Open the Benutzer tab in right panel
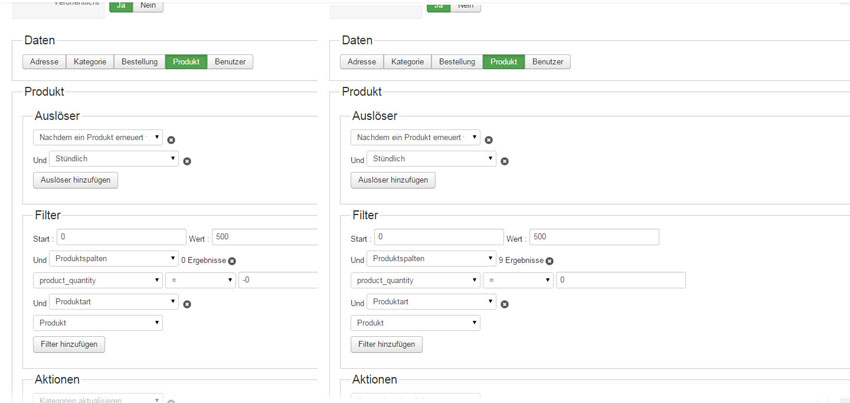The image size is (850, 403). [x=547, y=62]
